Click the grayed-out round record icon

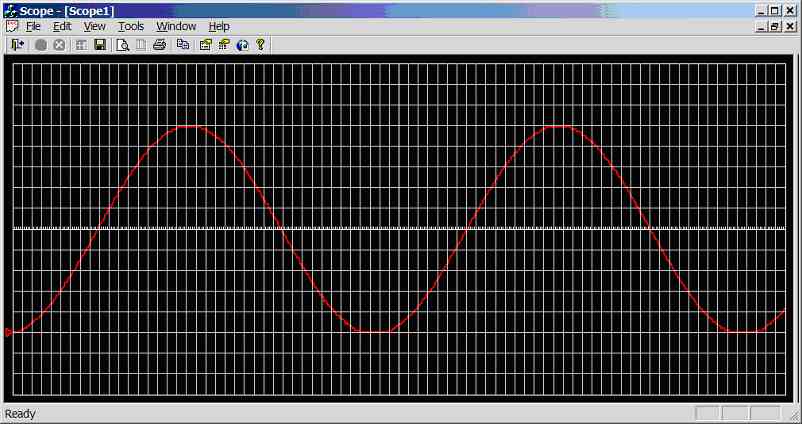(41, 45)
